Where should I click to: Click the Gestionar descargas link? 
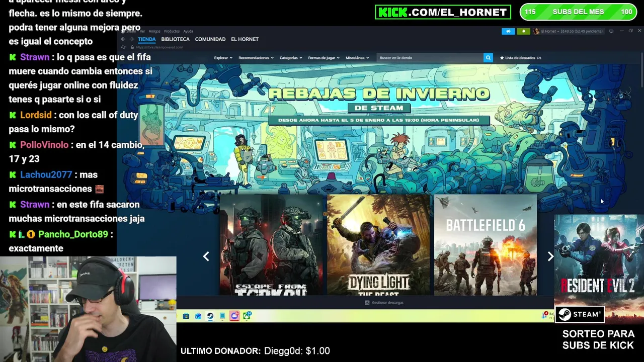(x=387, y=303)
